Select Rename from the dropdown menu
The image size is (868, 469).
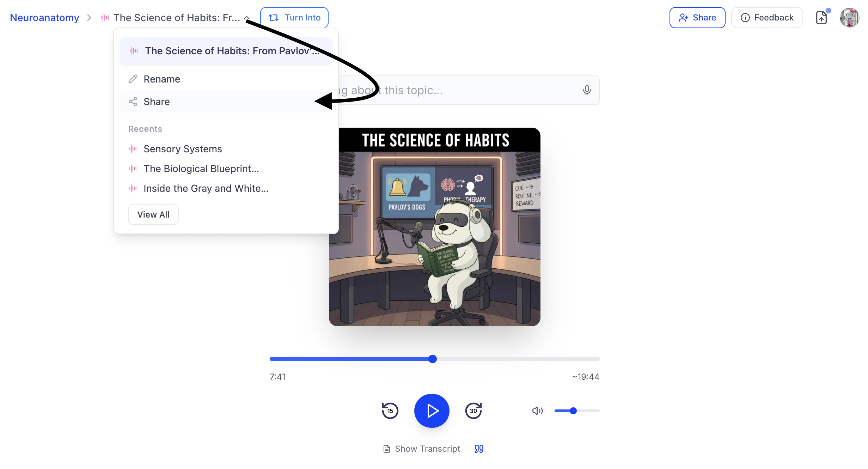click(x=162, y=79)
